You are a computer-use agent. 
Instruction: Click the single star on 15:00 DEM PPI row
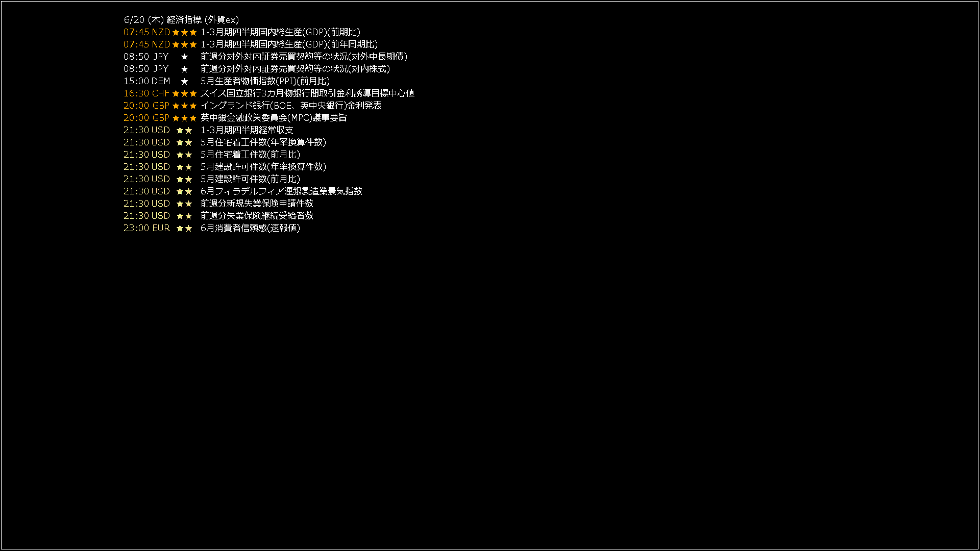[x=184, y=81]
